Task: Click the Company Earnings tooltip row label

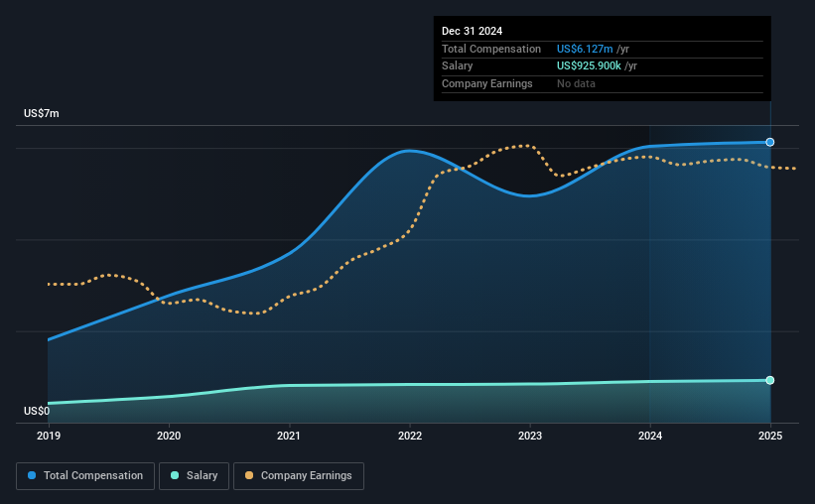Action: pos(487,83)
